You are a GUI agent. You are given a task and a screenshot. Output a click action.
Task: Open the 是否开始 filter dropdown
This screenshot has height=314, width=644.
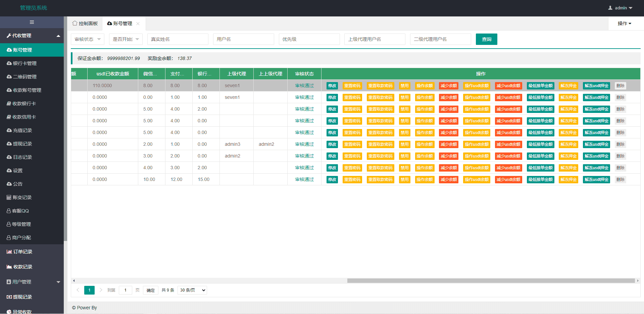point(126,39)
